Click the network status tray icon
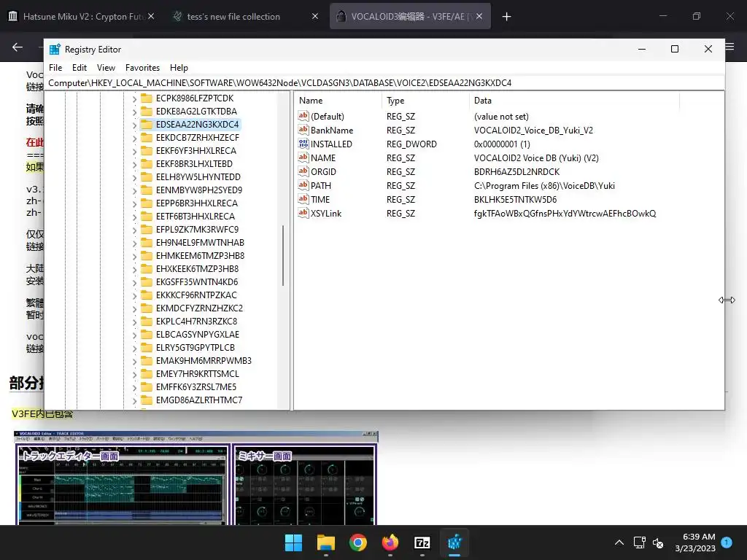 tap(639, 542)
